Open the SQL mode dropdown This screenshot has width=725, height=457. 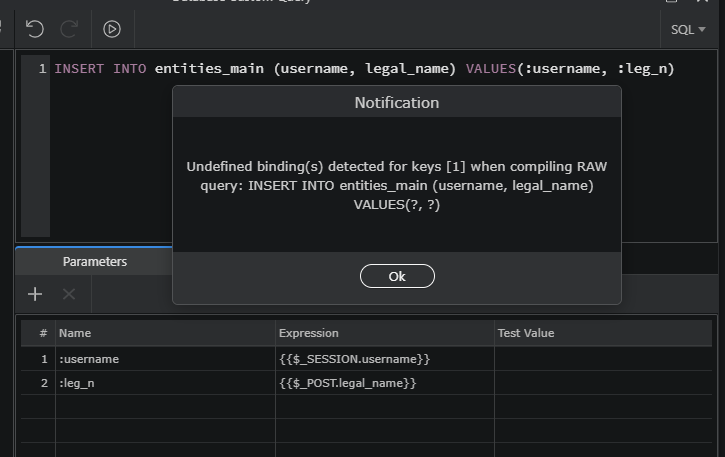(x=688, y=30)
